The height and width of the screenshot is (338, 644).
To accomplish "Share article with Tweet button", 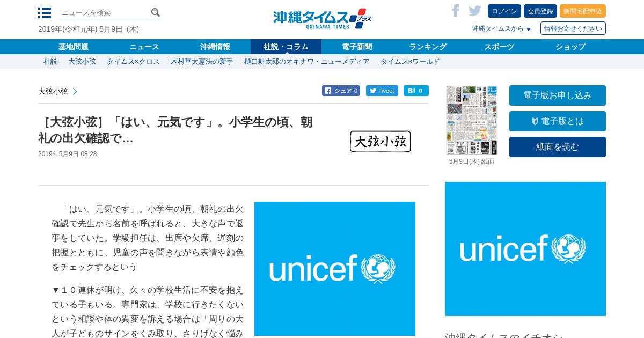I will pyautogui.click(x=382, y=91).
